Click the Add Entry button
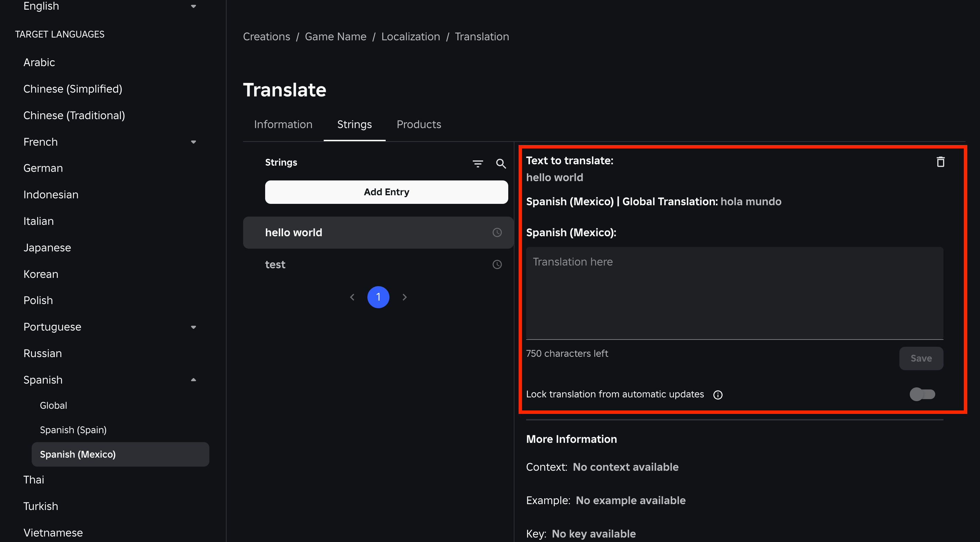This screenshot has width=980, height=542. point(386,192)
